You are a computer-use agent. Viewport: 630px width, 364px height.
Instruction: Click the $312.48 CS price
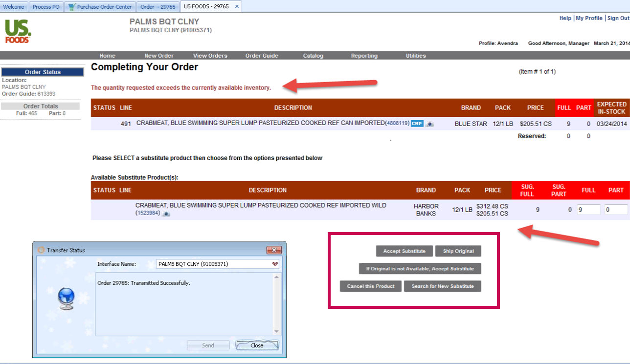492,206
